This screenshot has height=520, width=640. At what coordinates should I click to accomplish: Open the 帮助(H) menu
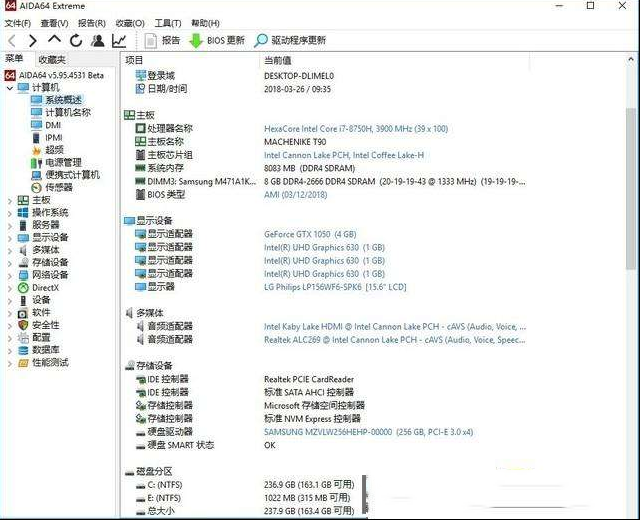click(x=205, y=23)
